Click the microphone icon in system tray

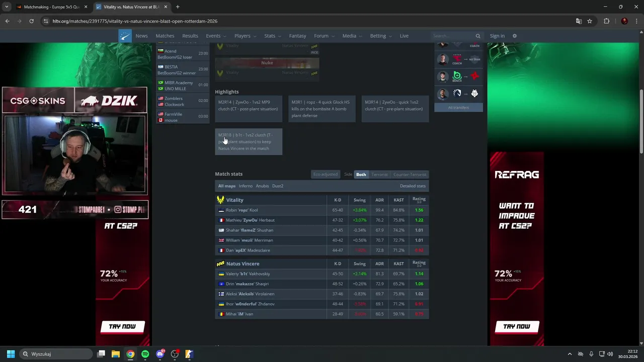pos(591,354)
